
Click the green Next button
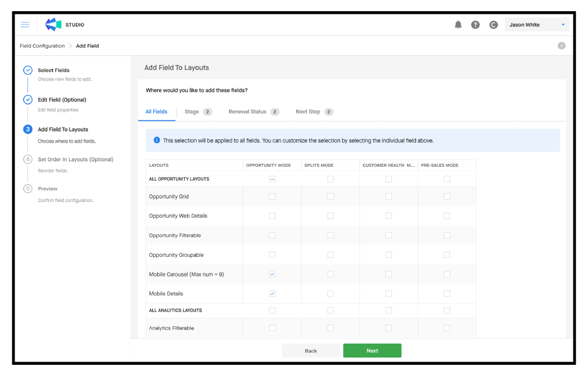coord(372,350)
